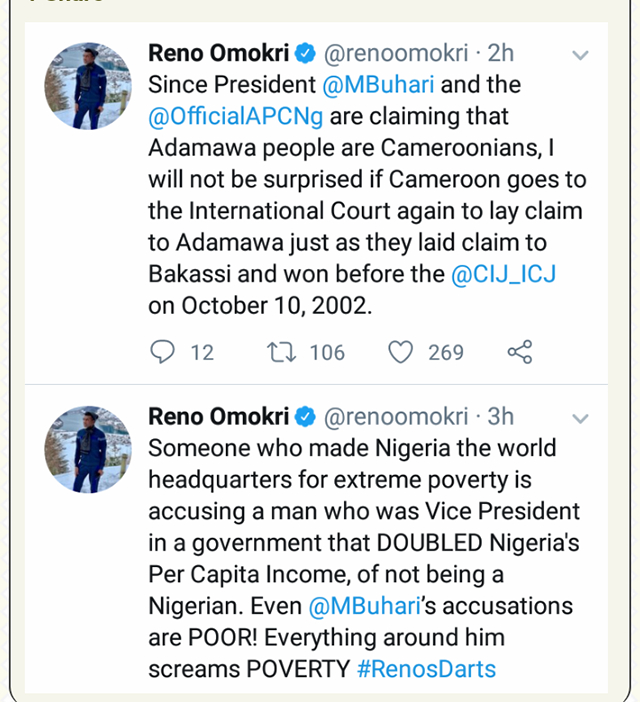This screenshot has height=702, width=640.
Task: Click Reno Omokri name on first tweet
Action: (217, 53)
